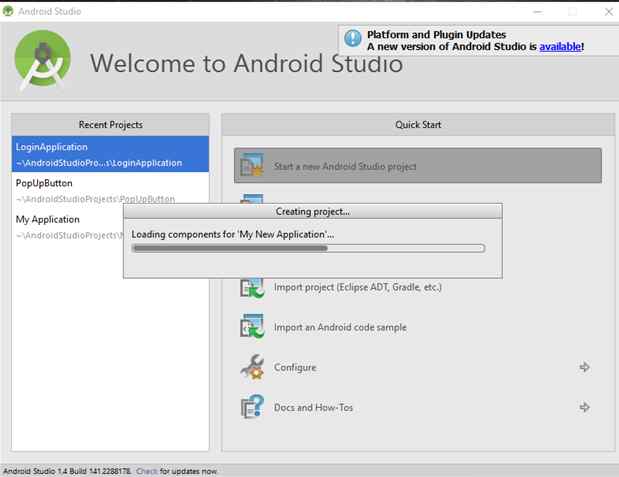Click Start a new Android Studio project
Screen dimensions: 619x477
tap(418, 166)
